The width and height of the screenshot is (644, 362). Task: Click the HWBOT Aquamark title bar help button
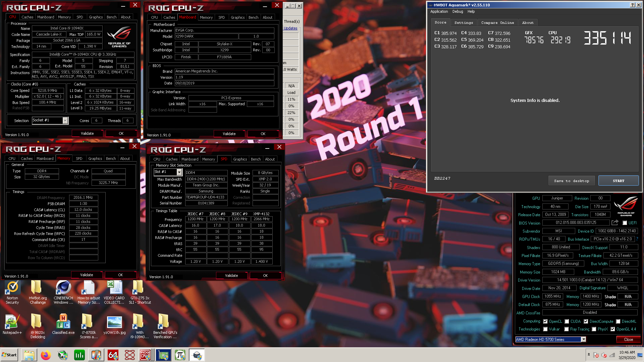pos(632,5)
